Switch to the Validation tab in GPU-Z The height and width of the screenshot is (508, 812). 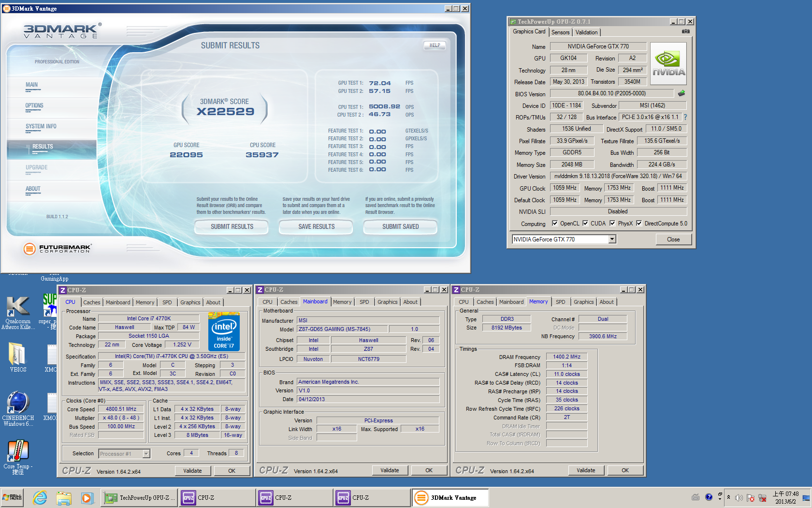[586, 32]
